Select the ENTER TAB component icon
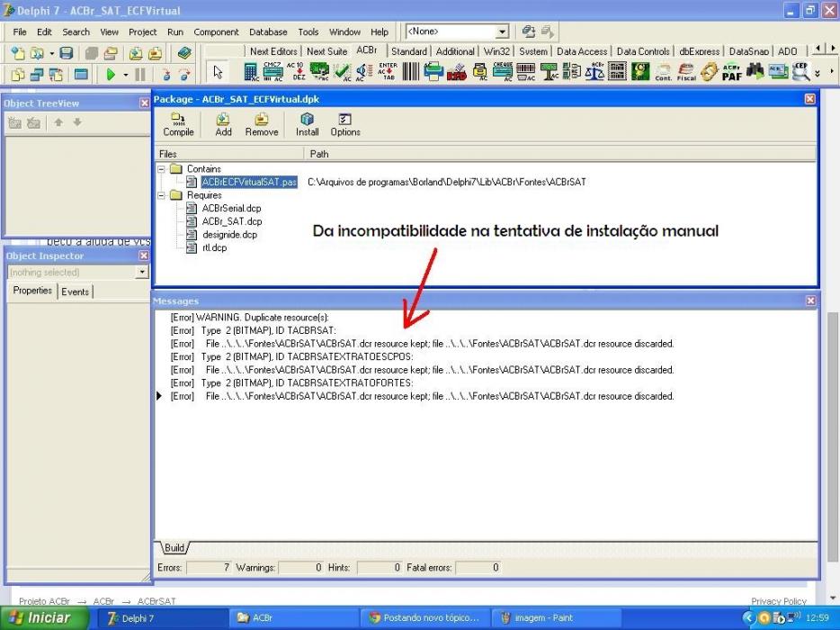 pyautogui.click(x=388, y=72)
